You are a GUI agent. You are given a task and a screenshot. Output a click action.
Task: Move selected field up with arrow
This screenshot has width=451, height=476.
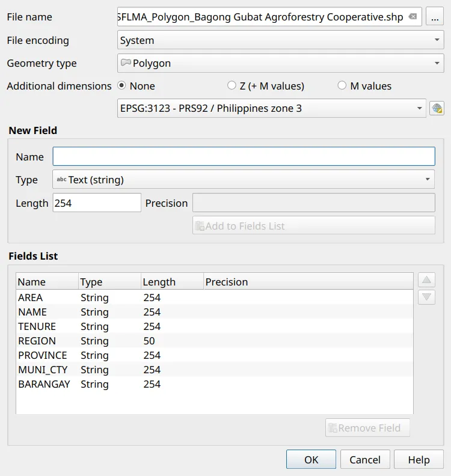426,280
